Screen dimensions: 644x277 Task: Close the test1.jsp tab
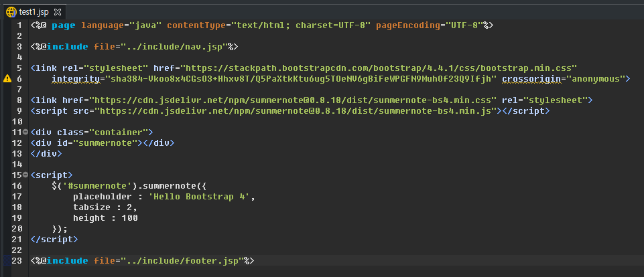click(58, 12)
